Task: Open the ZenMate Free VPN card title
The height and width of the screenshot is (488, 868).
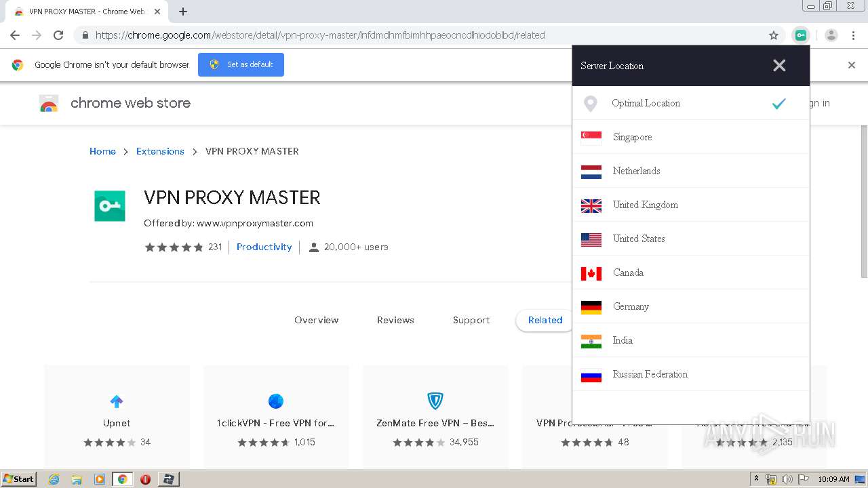Action: click(x=435, y=423)
